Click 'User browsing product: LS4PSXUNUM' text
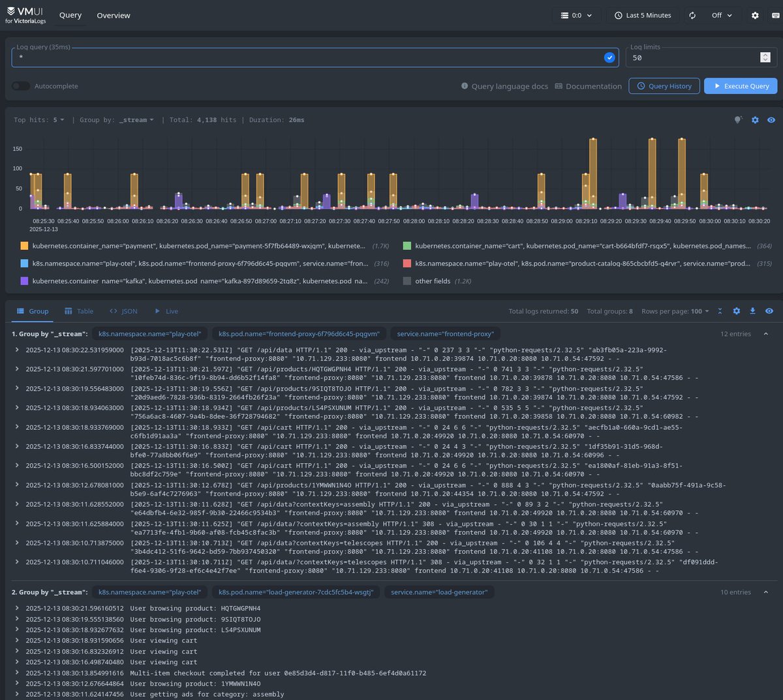This screenshot has height=700, width=783. click(x=195, y=630)
